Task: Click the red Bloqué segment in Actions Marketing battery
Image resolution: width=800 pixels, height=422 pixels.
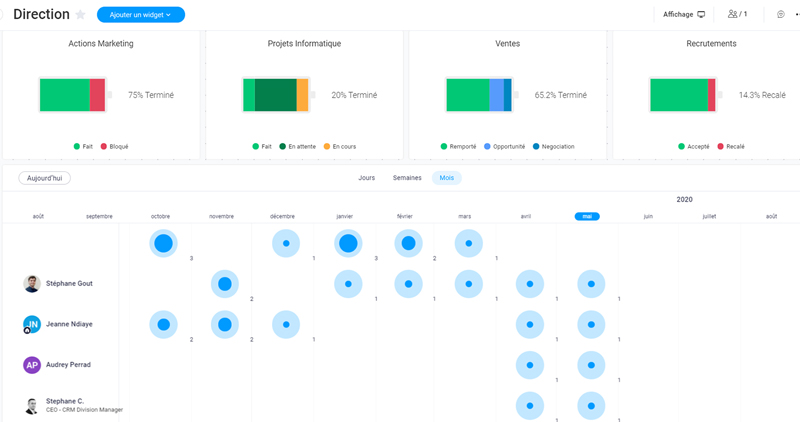Action: 97,95
